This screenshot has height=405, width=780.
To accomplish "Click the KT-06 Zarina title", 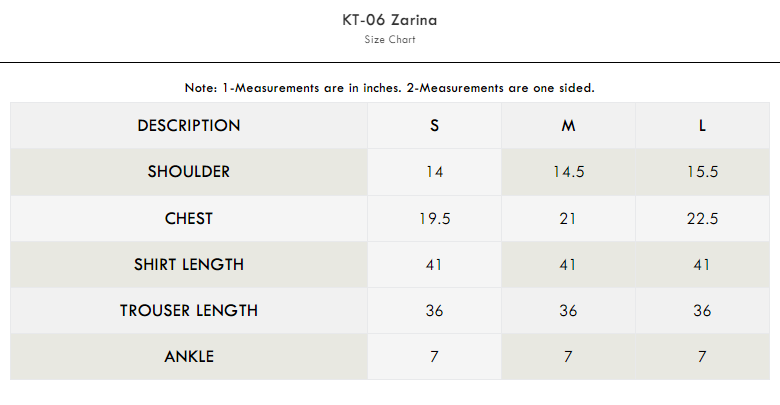I will [x=389, y=20].
